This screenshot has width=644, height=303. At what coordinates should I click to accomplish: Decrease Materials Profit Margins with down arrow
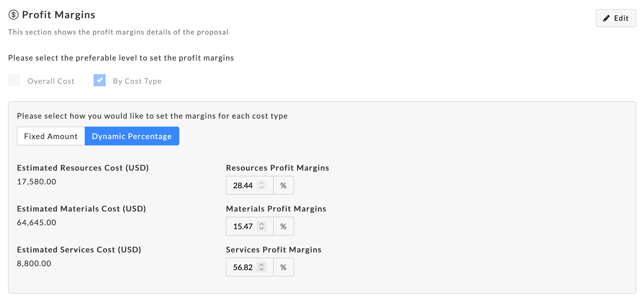(x=262, y=229)
